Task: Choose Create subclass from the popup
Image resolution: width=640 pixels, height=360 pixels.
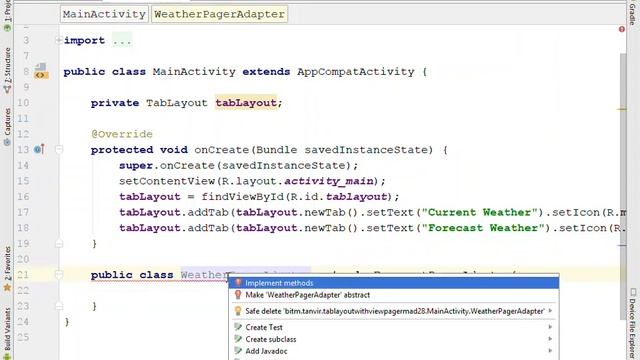Action: click(393, 339)
